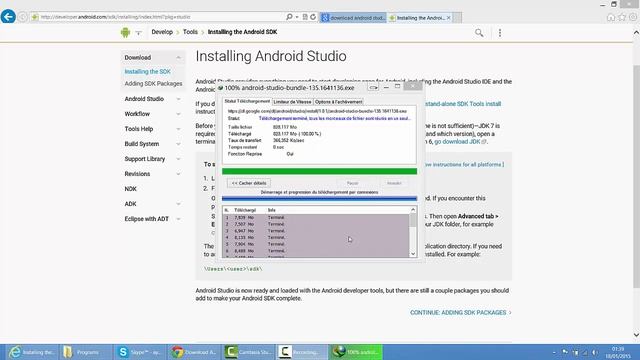Open Internet Explorer from the taskbar
Viewport: 640px width, 360px height.
click(x=31, y=352)
